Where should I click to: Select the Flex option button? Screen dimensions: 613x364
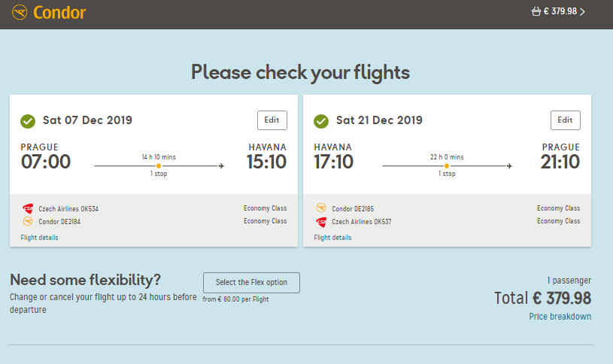pyautogui.click(x=251, y=282)
